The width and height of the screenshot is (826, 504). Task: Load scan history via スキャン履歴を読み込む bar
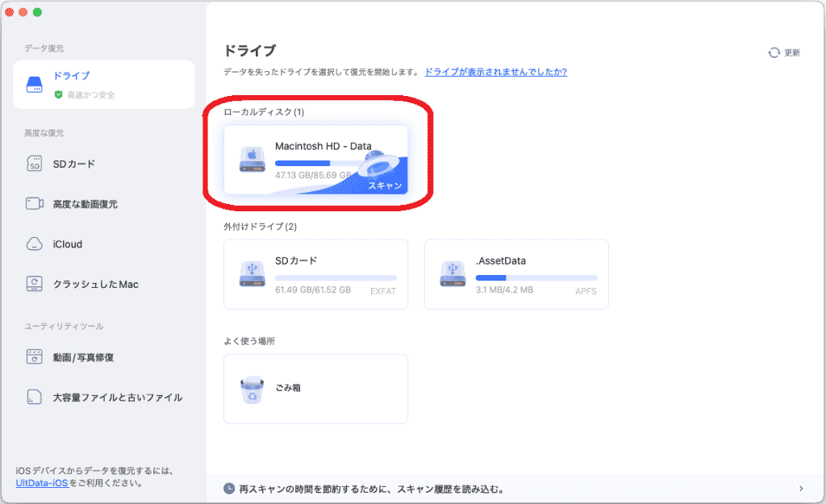tap(514, 489)
